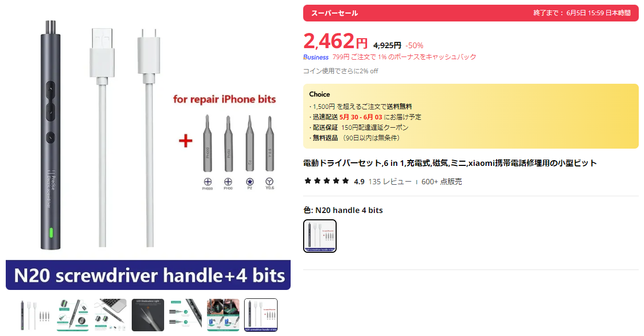The height and width of the screenshot is (336, 644).
Task: Click the product title text
Action: 450,163
